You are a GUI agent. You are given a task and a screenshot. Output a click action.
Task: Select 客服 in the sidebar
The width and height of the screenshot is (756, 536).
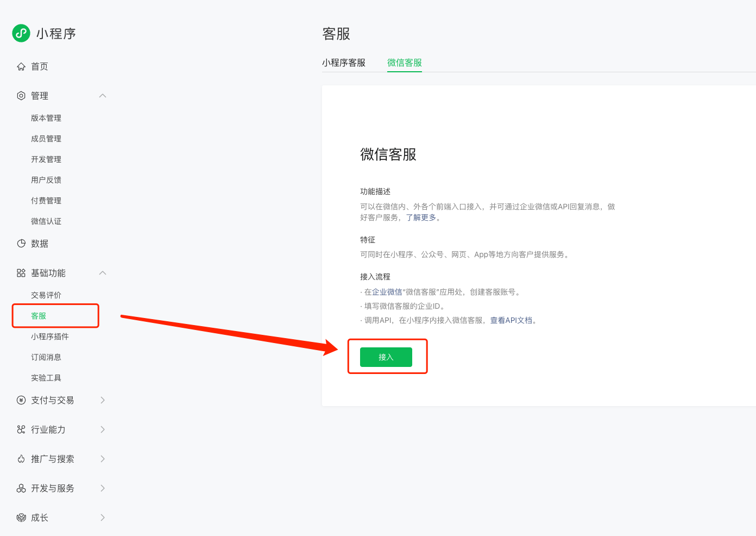(39, 316)
